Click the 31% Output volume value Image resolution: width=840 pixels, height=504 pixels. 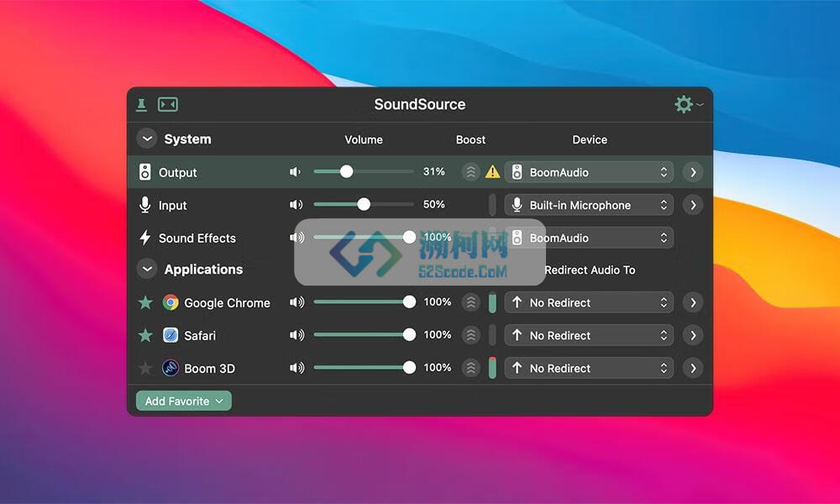pyautogui.click(x=434, y=171)
